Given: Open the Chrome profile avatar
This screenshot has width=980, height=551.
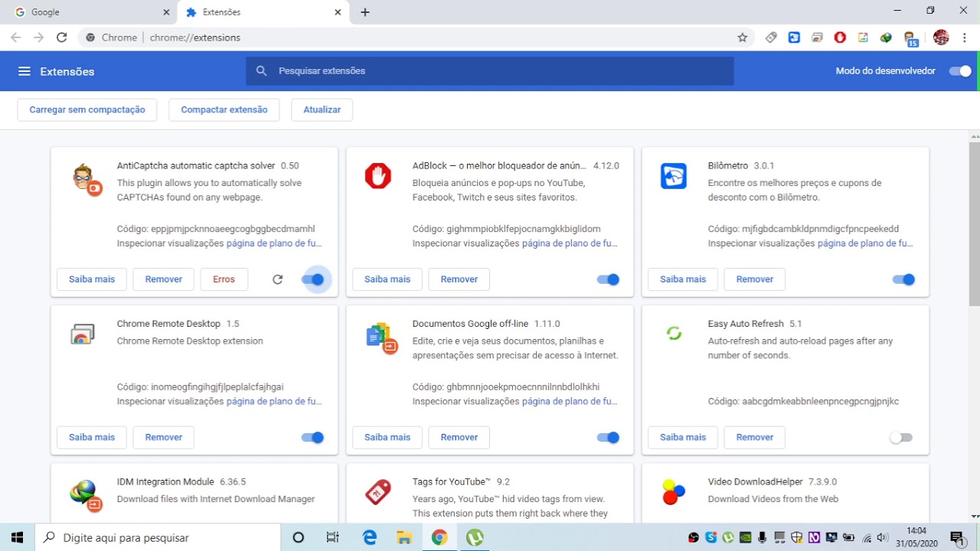Looking at the screenshot, I should click(941, 37).
